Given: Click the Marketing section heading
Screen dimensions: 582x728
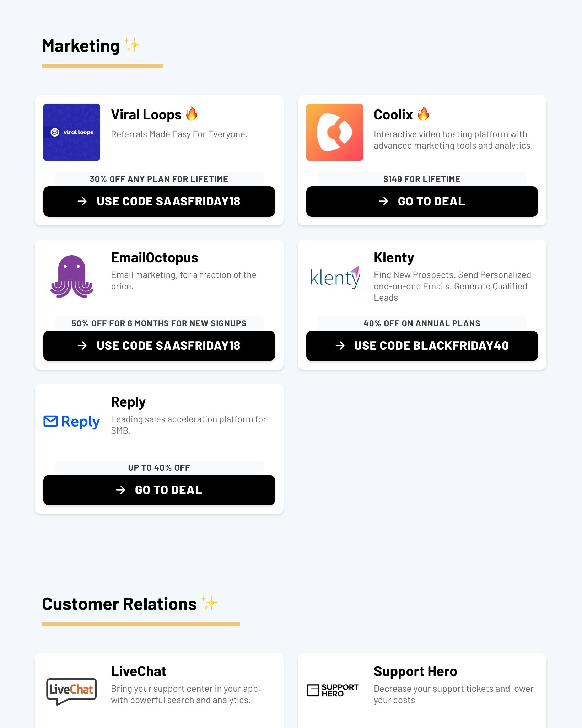Looking at the screenshot, I should click(x=81, y=45).
